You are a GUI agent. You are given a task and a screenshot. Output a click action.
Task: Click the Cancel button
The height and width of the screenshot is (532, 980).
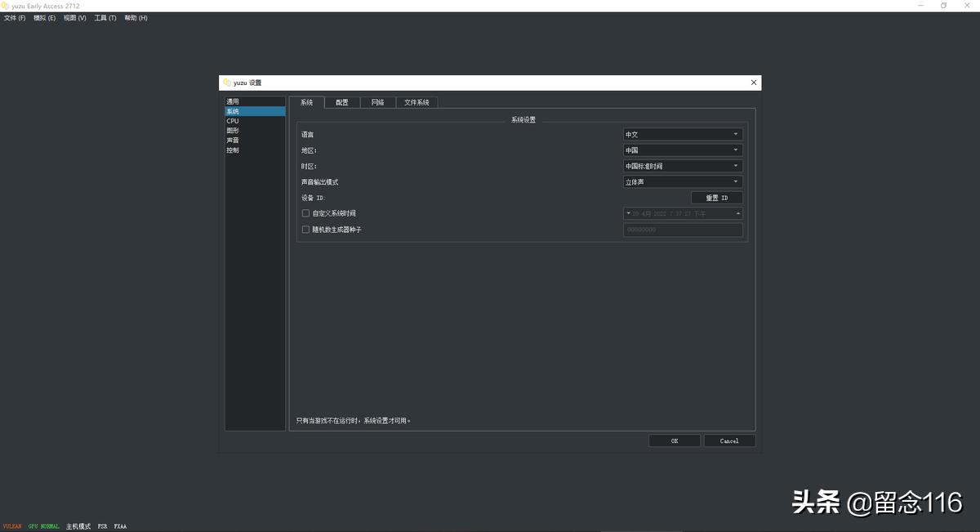click(x=729, y=440)
